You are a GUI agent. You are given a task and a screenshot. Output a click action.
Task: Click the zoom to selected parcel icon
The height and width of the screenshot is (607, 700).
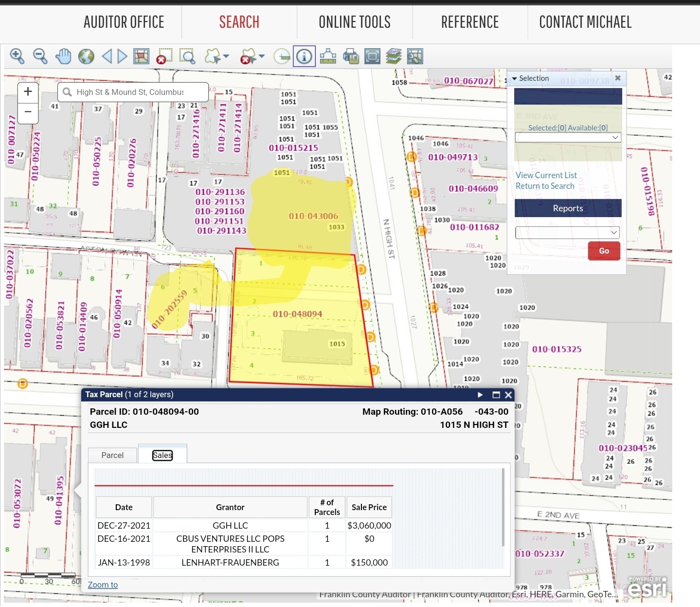[x=141, y=56]
